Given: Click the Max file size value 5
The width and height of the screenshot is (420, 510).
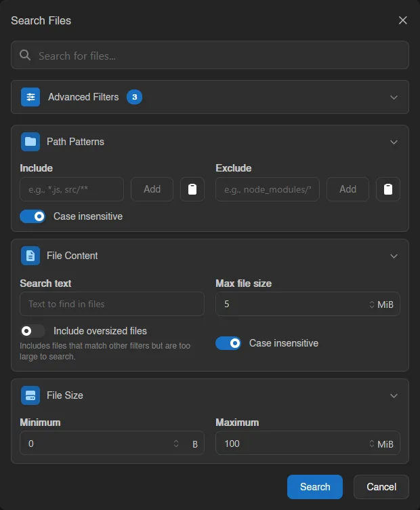Looking at the screenshot, I should (227, 304).
